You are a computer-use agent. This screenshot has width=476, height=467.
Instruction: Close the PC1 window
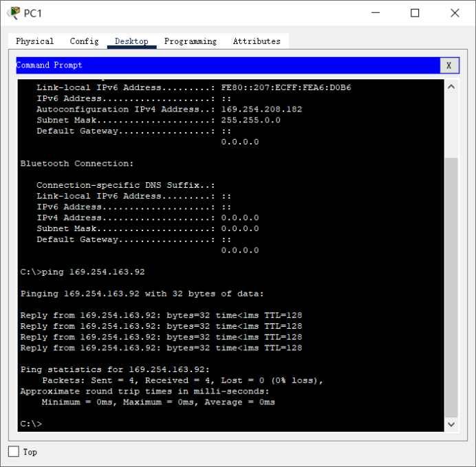click(455, 13)
